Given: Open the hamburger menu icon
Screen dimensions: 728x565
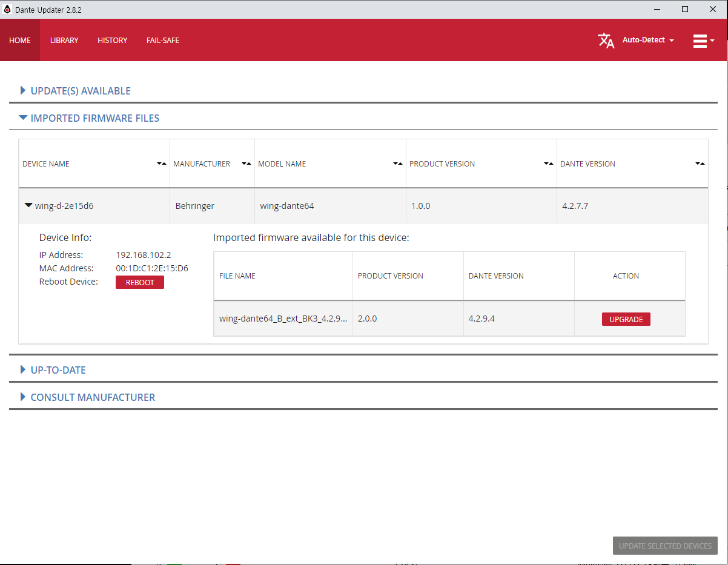Looking at the screenshot, I should [x=703, y=41].
